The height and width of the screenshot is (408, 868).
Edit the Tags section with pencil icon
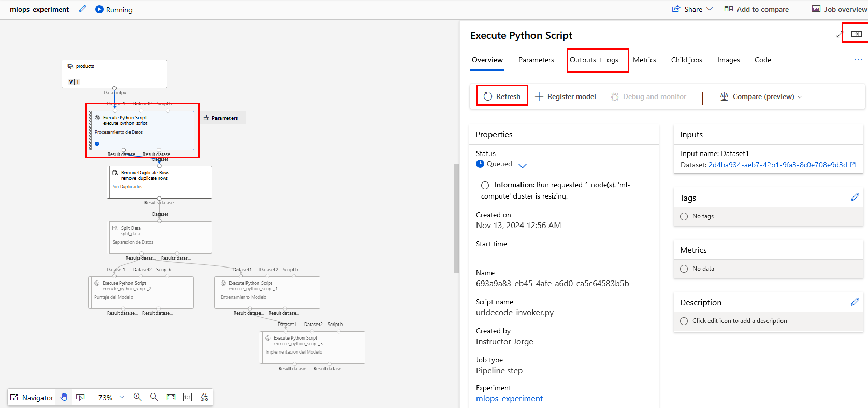pyautogui.click(x=855, y=197)
